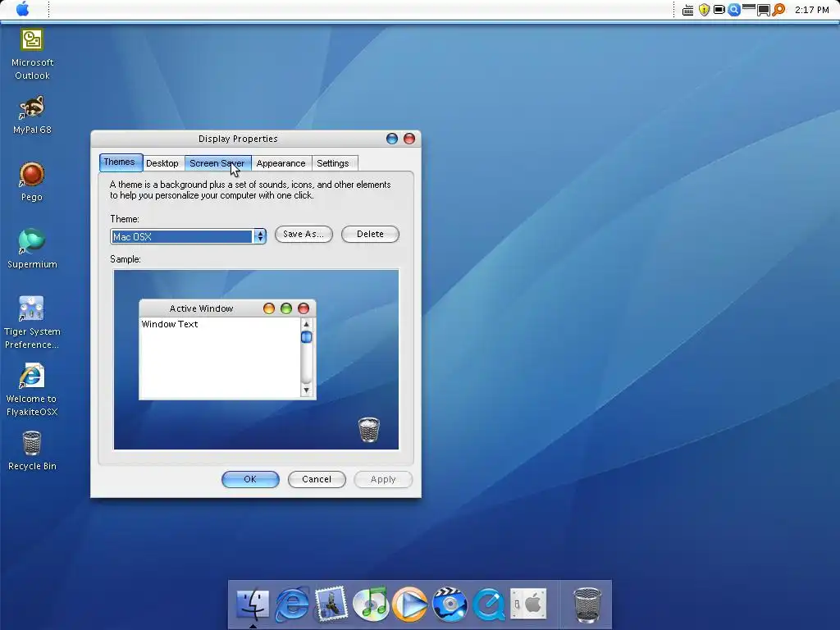Image resolution: width=840 pixels, height=630 pixels.
Task: Confirm with the OK button
Action: coord(250,479)
